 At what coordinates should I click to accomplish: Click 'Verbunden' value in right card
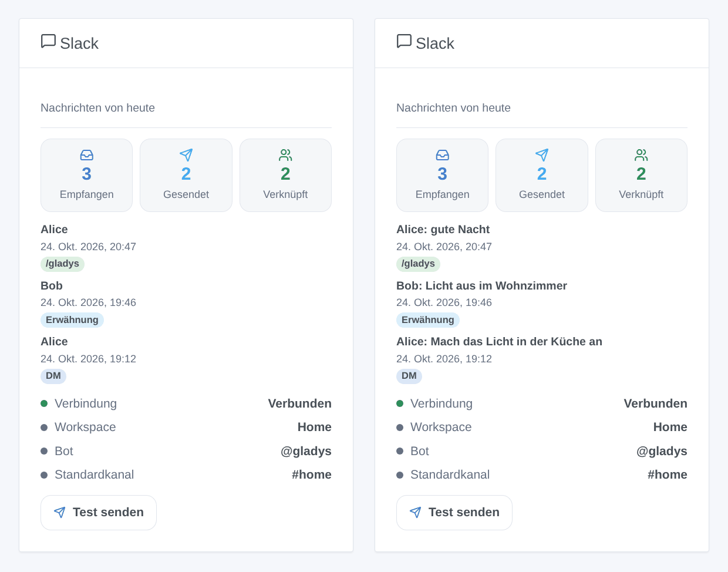coord(656,403)
